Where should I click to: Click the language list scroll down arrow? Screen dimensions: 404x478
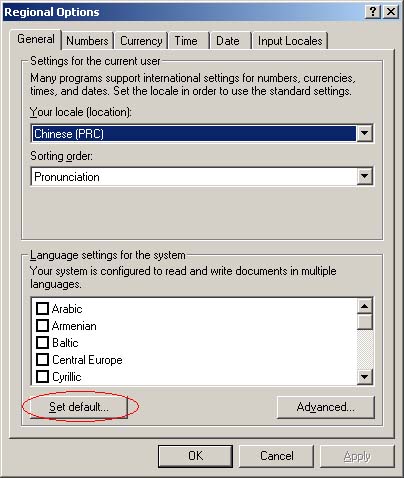(364, 377)
